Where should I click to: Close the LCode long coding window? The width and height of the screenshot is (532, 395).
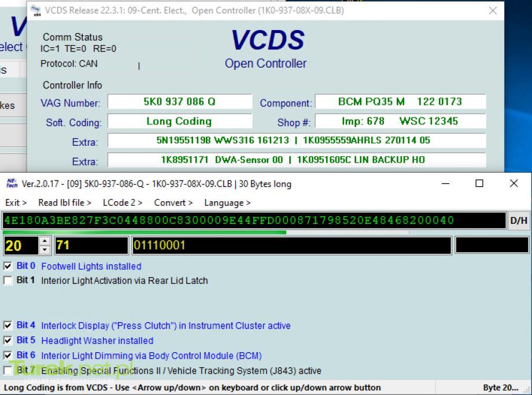point(513,183)
